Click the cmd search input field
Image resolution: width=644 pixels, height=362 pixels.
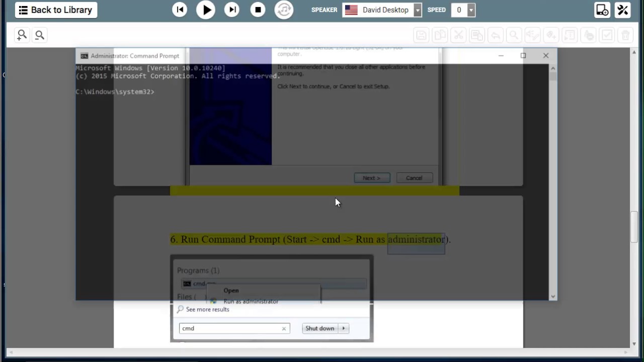[234, 328]
